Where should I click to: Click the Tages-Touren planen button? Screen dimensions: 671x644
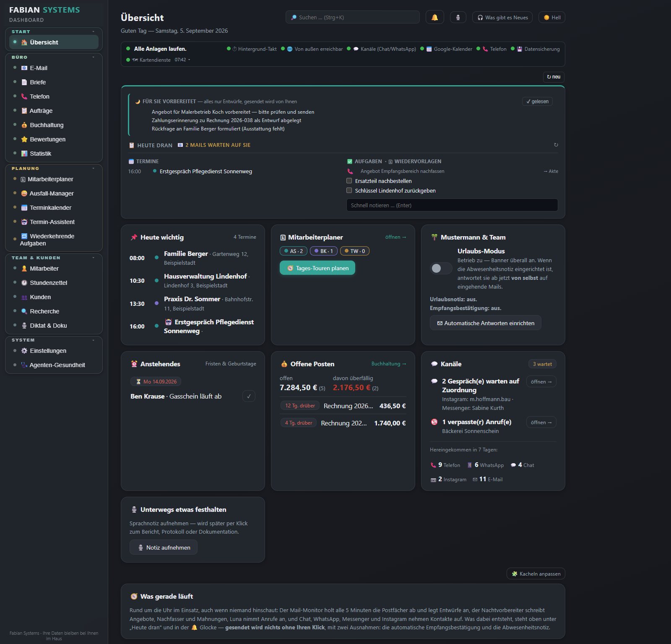click(x=317, y=268)
